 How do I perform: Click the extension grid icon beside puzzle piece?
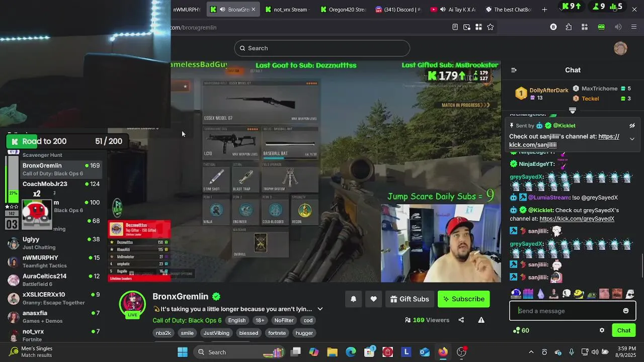point(585,27)
